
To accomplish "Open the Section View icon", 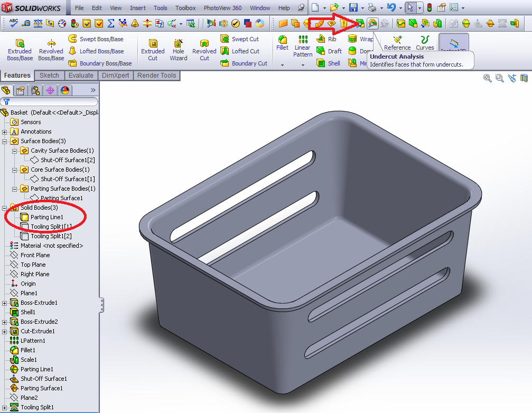I will [524, 78].
